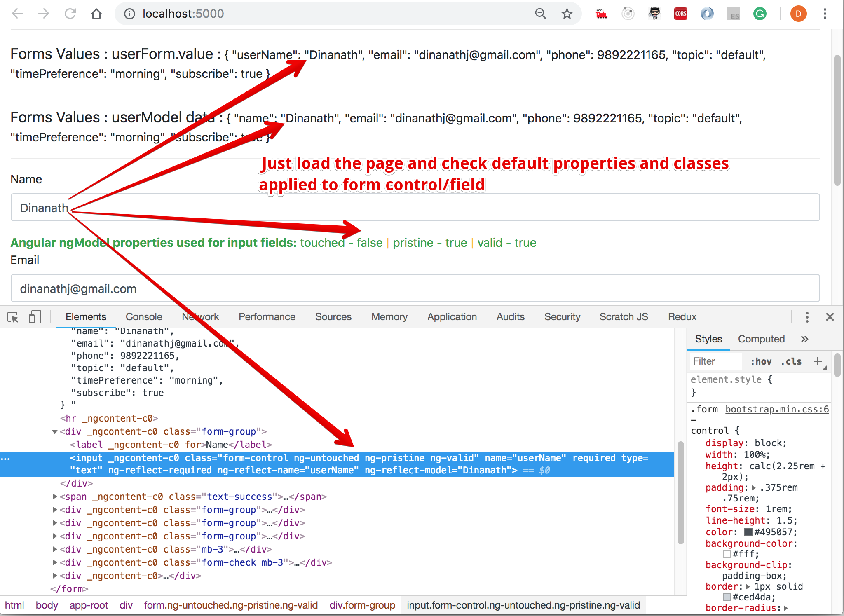
Task: Click the inspect element picker icon
Action: click(13, 317)
